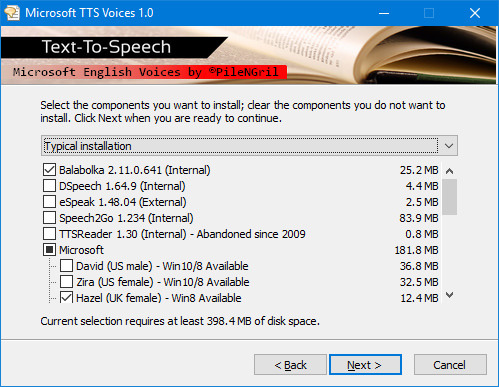
Task: Select the Balabolka 2.11.0.641 (Internal) row text
Action: 135,170
